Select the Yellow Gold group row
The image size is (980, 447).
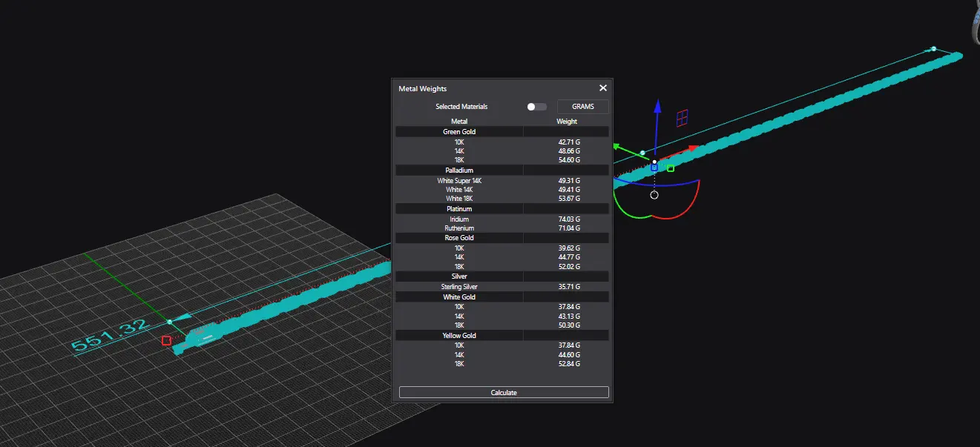click(x=502, y=336)
